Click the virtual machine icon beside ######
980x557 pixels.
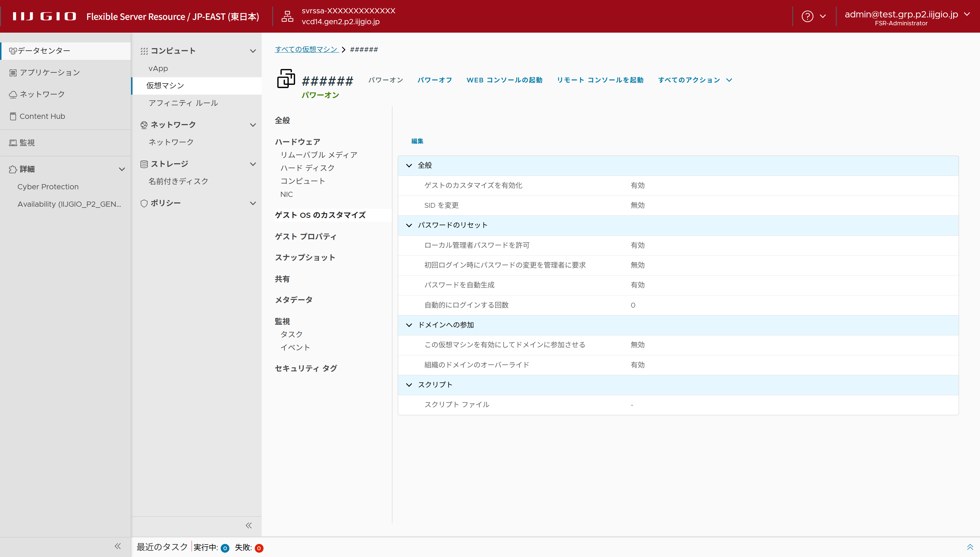click(286, 79)
